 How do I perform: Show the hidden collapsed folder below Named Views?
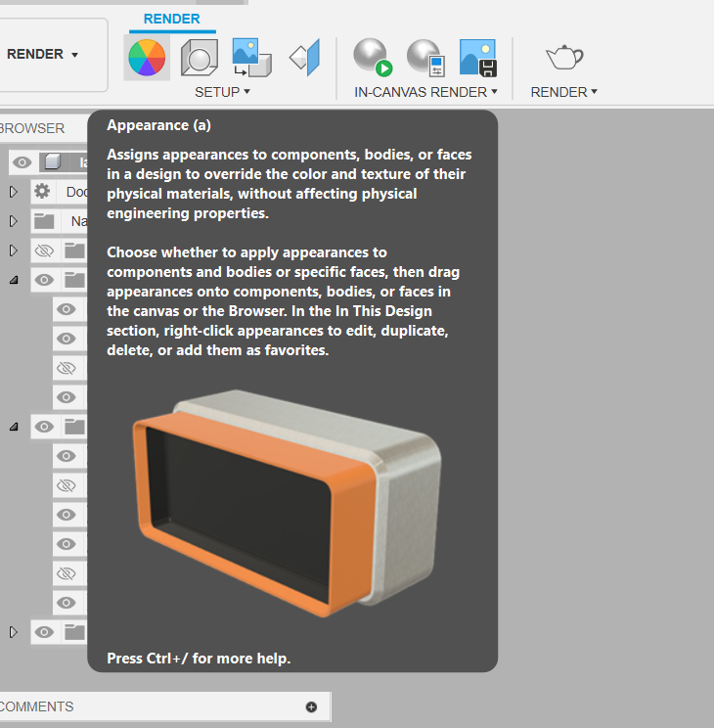[x=44, y=250]
